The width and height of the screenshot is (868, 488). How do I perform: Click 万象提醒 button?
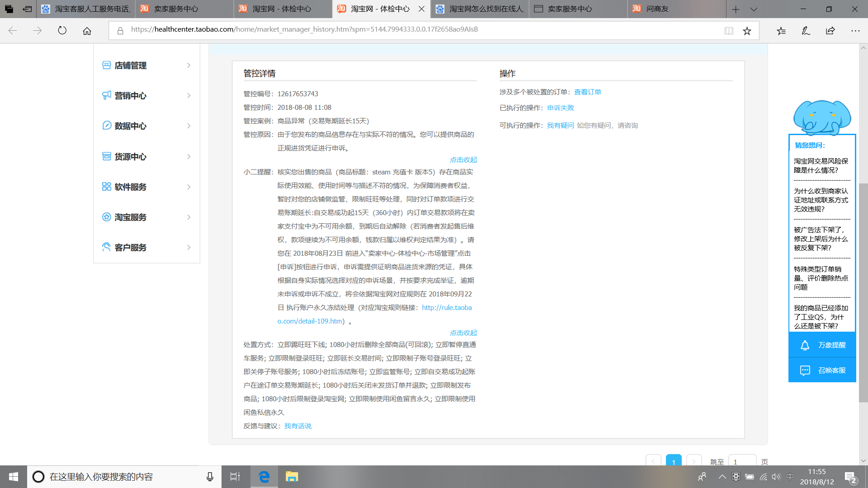tap(822, 345)
